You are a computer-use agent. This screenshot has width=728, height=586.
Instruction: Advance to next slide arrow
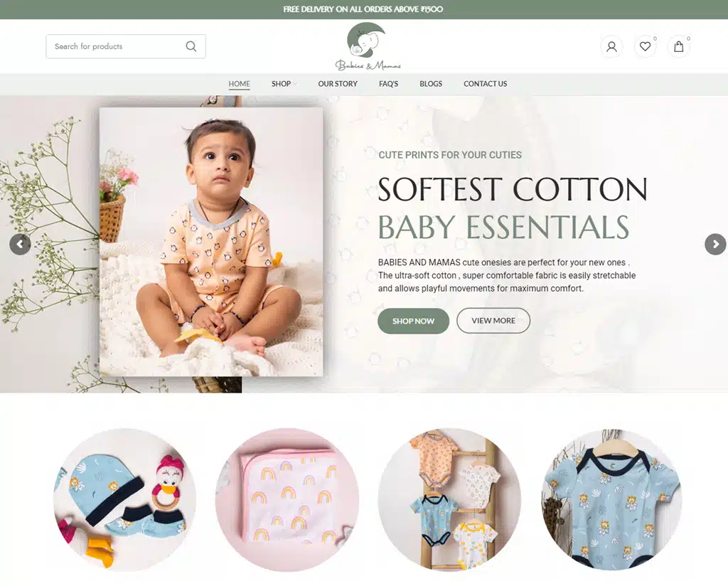tap(715, 244)
